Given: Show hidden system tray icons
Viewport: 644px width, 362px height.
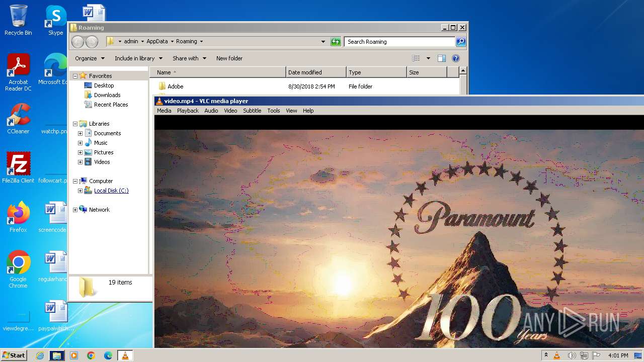Looking at the screenshot, I should point(546,355).
